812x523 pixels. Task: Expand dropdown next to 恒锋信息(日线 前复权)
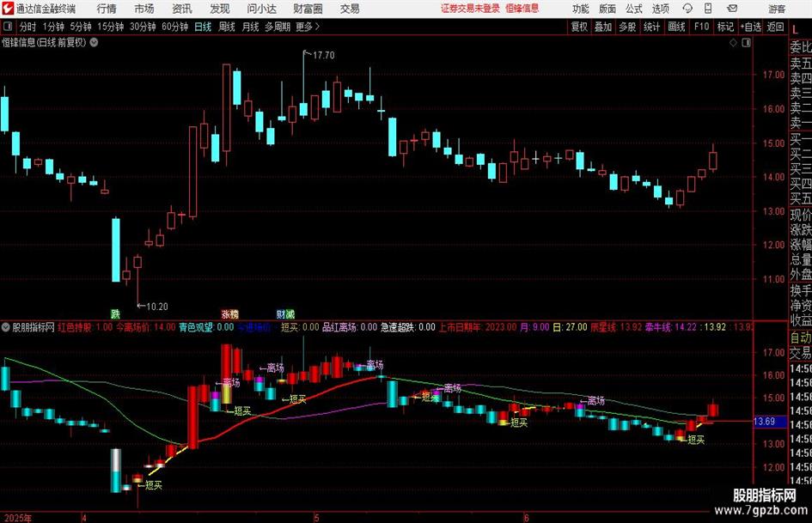tap(94, 42)
